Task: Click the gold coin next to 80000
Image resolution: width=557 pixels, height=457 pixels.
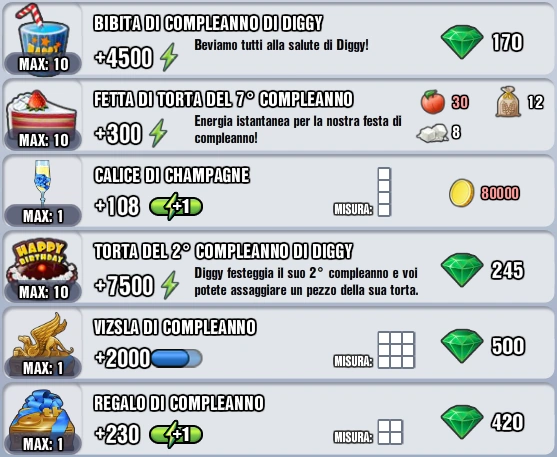Action: [x=461, y=193]
